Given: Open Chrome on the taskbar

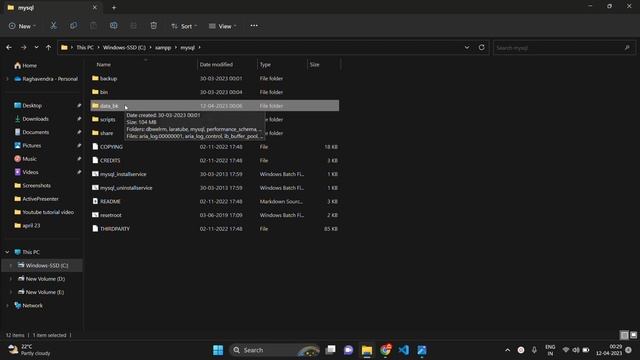Looking at the screenshot, I should click(385, 350).
